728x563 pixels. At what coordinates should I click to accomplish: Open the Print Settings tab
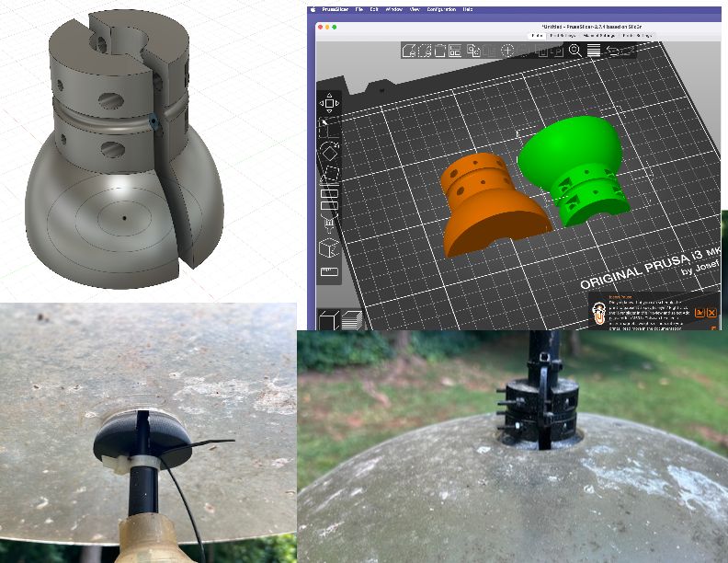563,35
